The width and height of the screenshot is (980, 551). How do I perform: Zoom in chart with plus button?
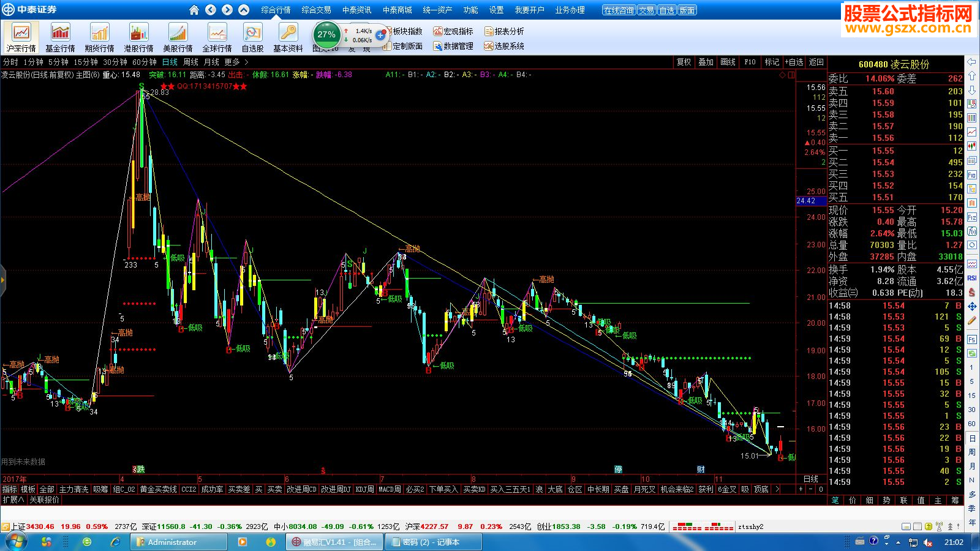(x=801, y=489)
